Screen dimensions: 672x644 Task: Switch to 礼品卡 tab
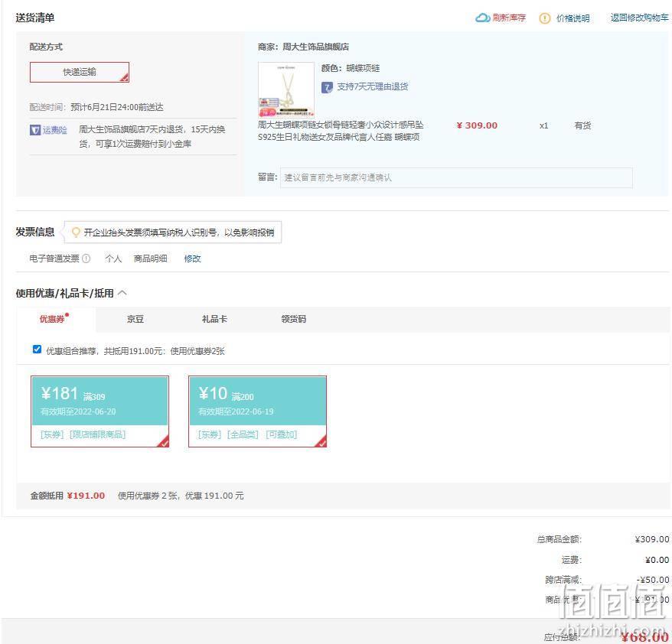click(214, 319)
